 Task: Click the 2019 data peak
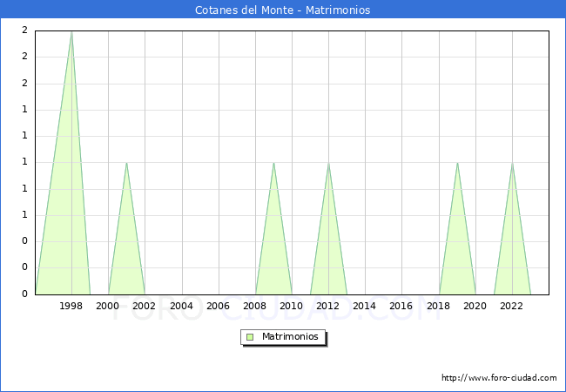click(x=457, y=163)
